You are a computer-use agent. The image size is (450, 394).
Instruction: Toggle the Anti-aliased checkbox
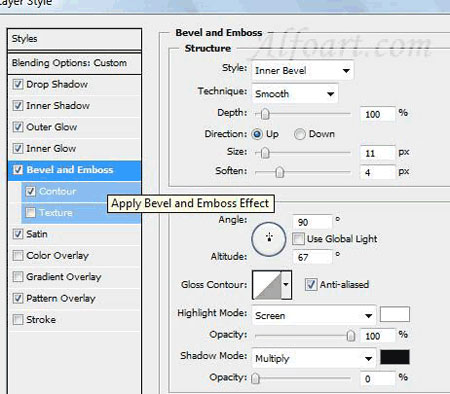point(311,284)
